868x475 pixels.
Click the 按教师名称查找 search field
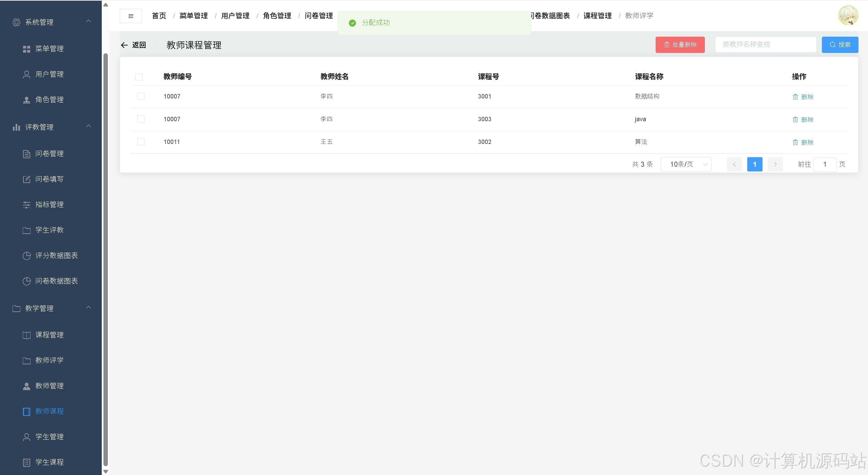coord(765,45)
